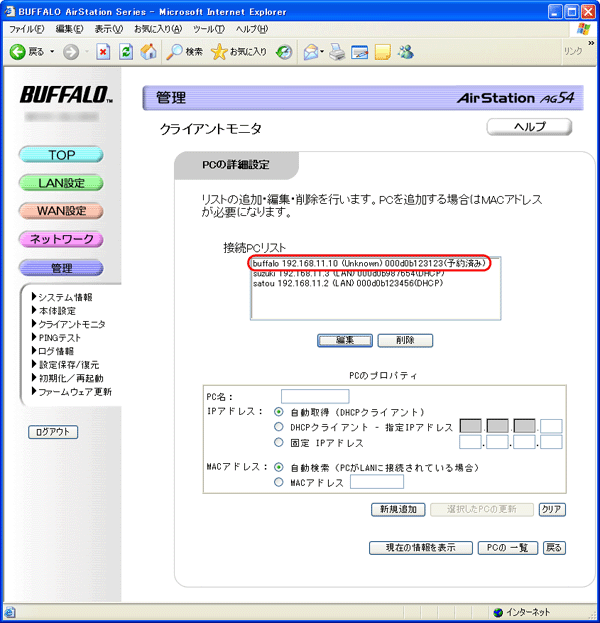
Task: Open the ネットワーク navigation button
Action: [61, 239]
